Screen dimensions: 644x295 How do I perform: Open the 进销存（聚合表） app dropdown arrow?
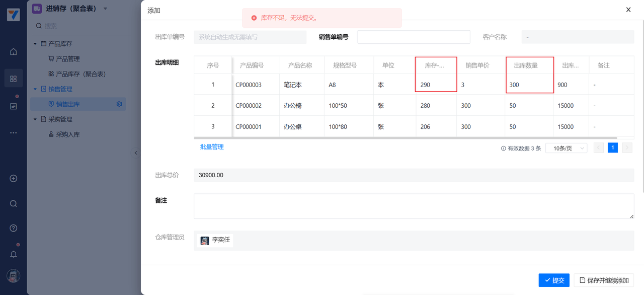point(105,9)
